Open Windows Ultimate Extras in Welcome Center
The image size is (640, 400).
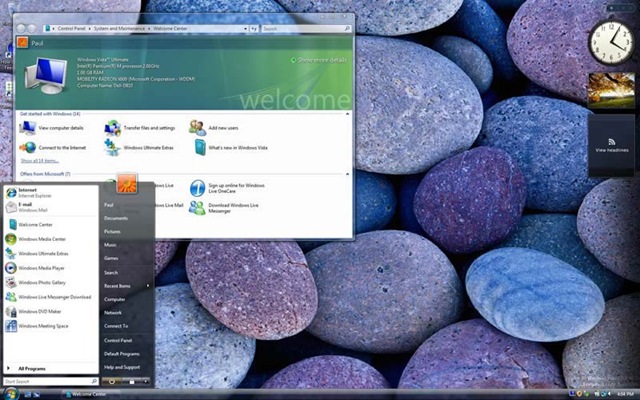[139, 148]
